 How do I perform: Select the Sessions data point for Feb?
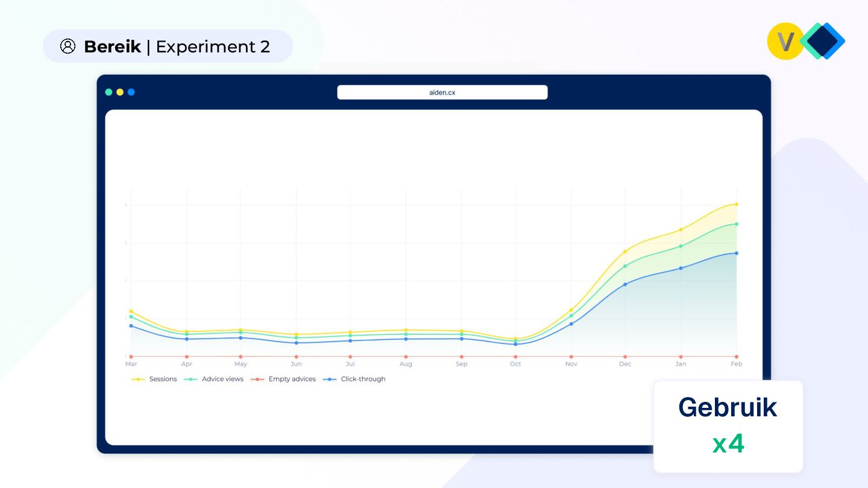[x=736, y=204]
